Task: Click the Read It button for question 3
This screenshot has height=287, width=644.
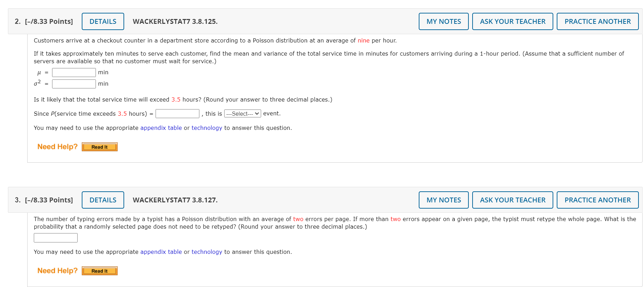Action: (x=99, y=270)
